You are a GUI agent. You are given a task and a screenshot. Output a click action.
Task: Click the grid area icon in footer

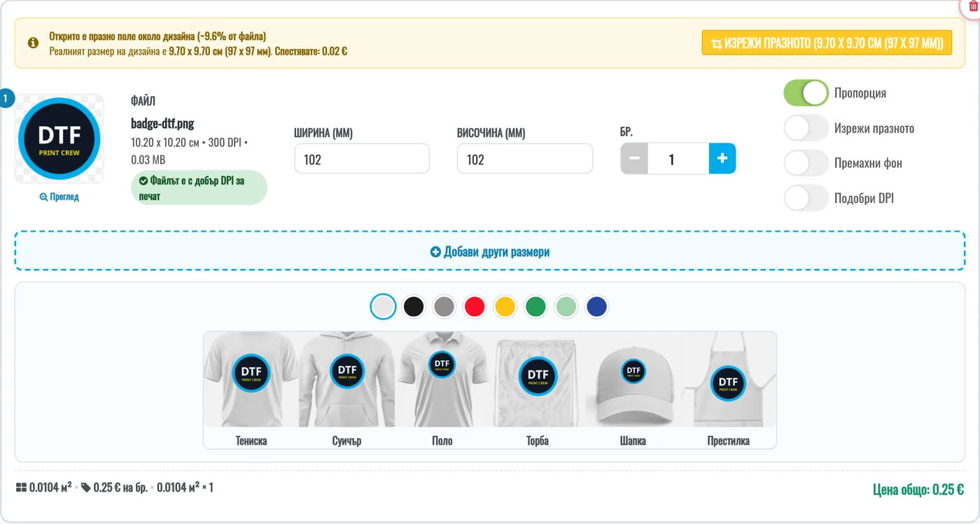(21, 488)
